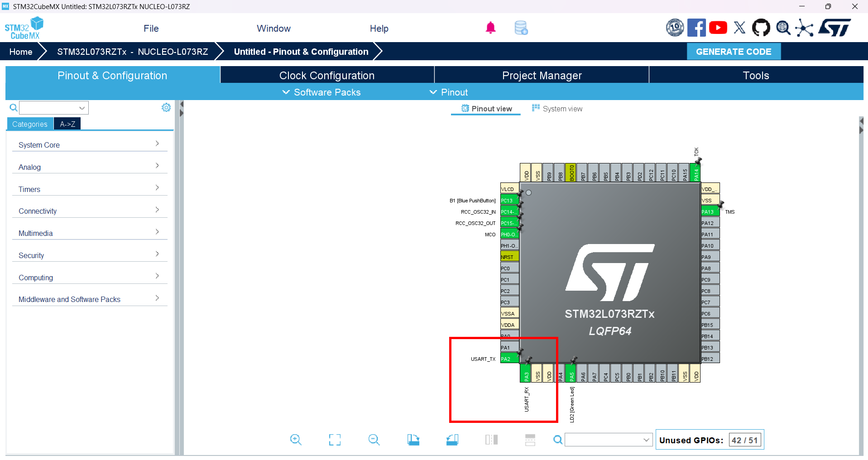Image resolution: width=868 pixels, height=460 pixels.
Task: Expand the System Core category
Action: 89,144
